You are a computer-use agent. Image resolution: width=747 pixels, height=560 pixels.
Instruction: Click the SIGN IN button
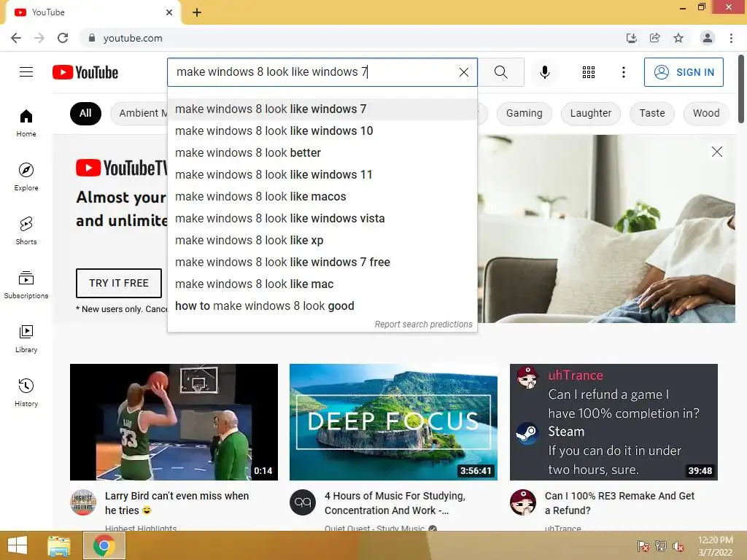(684, 72)
